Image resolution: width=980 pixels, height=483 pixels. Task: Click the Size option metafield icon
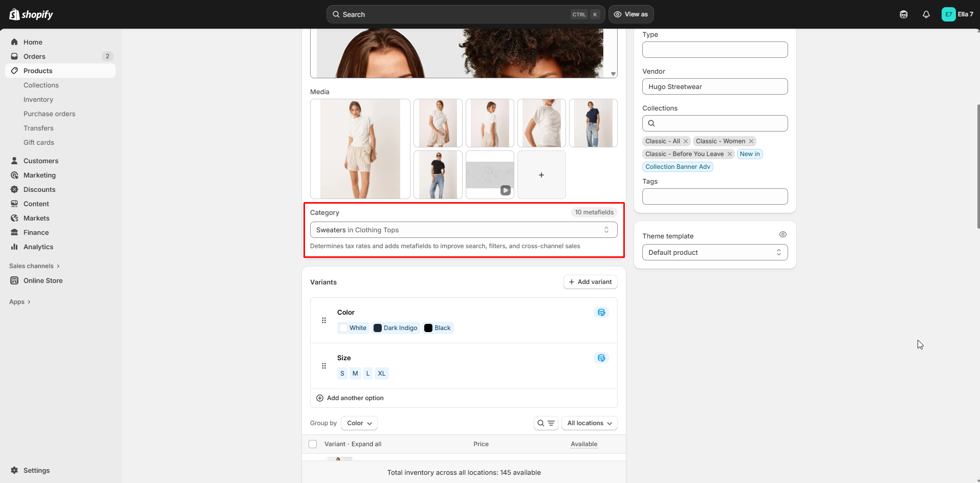(x=601, y=358)
